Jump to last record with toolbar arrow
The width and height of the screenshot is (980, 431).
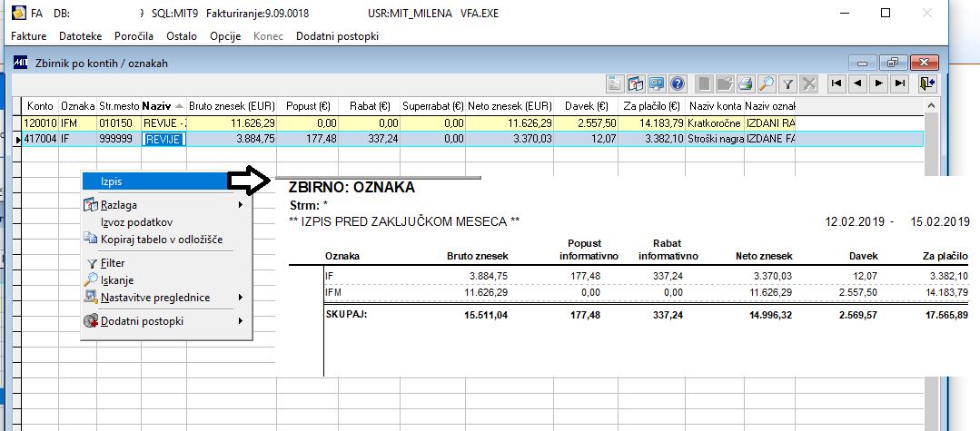pyautogui.click(x=900, y=83)
